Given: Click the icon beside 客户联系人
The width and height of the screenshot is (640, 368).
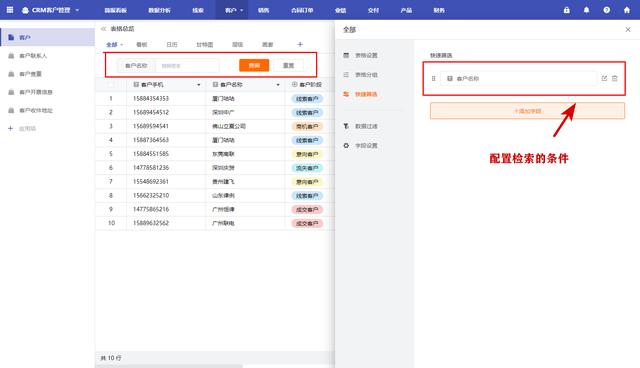Looking at the screenshot, I should click(11, 55).
